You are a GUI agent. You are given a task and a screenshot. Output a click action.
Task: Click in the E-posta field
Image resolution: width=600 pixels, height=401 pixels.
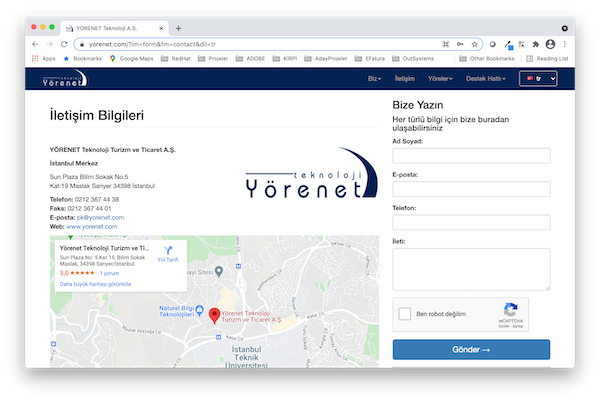coord(471,189)
